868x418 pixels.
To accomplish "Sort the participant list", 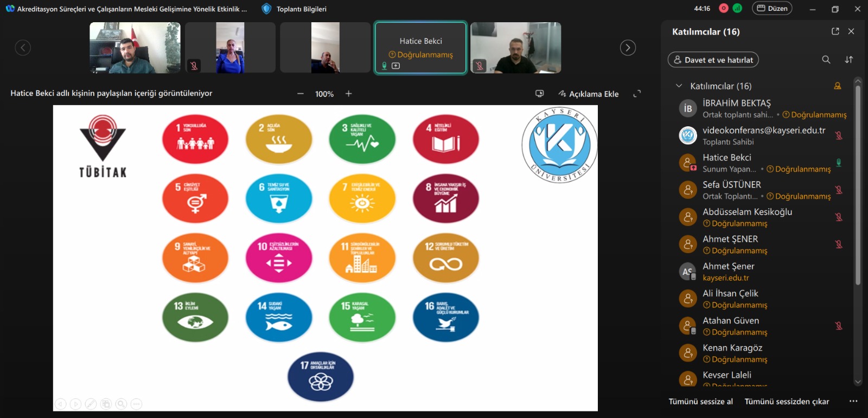I will click(x=849, y=60).
